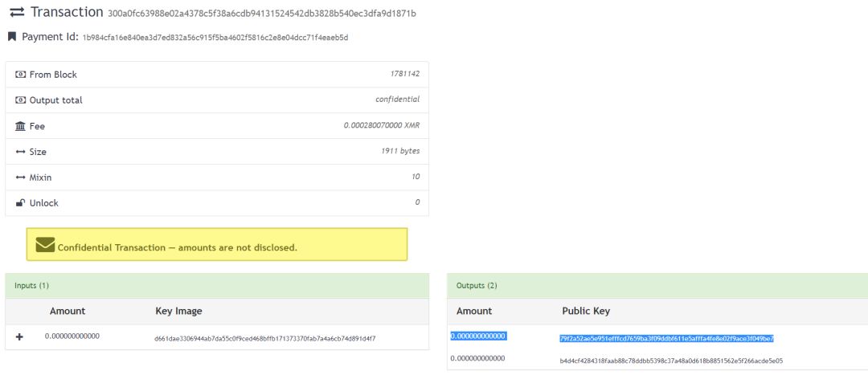The image size is (868, 375).
Task: Click the Output total money icon
Action: point(20,100)
